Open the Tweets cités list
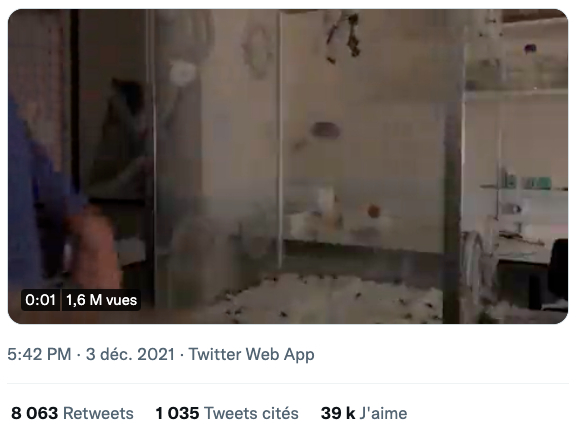Image resolution: width=580 pixels, height=436 pixels. pos(251,413)
